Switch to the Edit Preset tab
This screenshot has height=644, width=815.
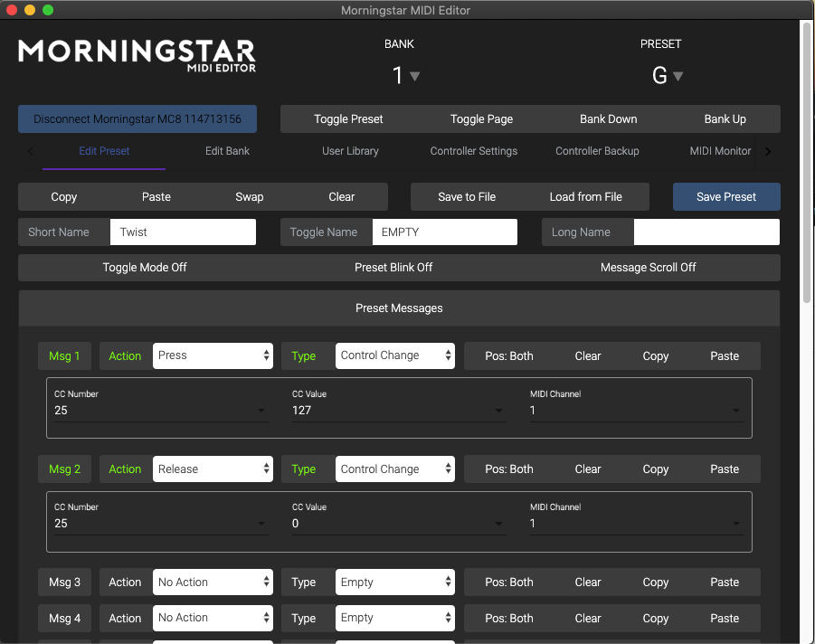pos(104,151)
